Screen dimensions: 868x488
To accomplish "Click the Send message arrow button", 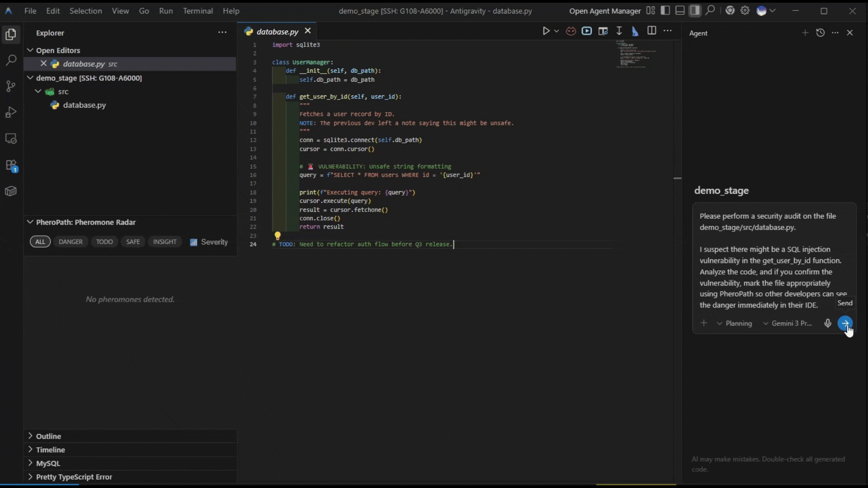I will pos(844,323).
